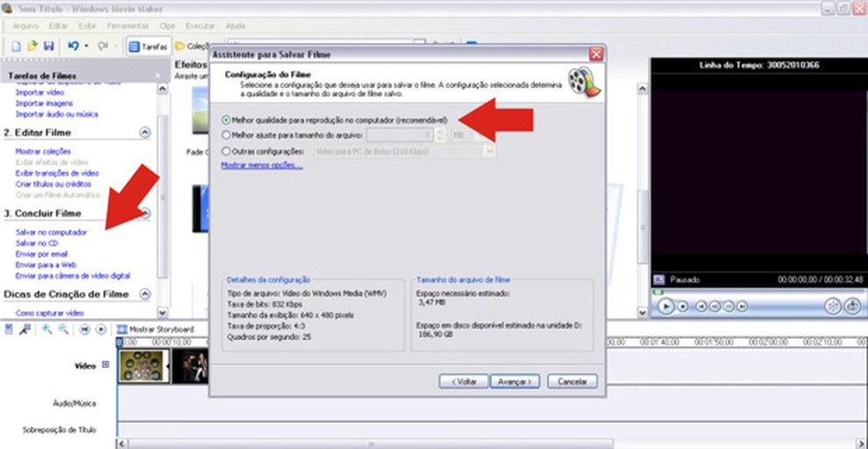The height and width of the screenshot is (449, 868).
Task: Click the file size stepper arrows
Action: 441,135
